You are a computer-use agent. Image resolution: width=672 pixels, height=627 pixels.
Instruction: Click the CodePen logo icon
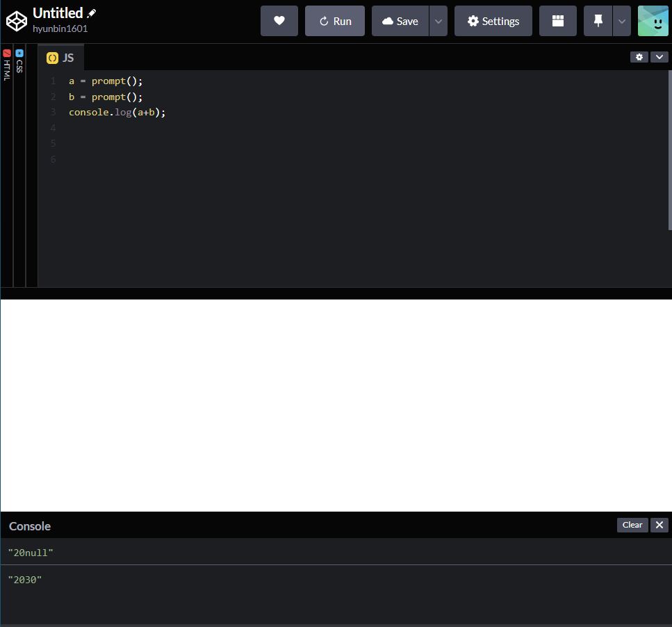click(x=17, y=21)
